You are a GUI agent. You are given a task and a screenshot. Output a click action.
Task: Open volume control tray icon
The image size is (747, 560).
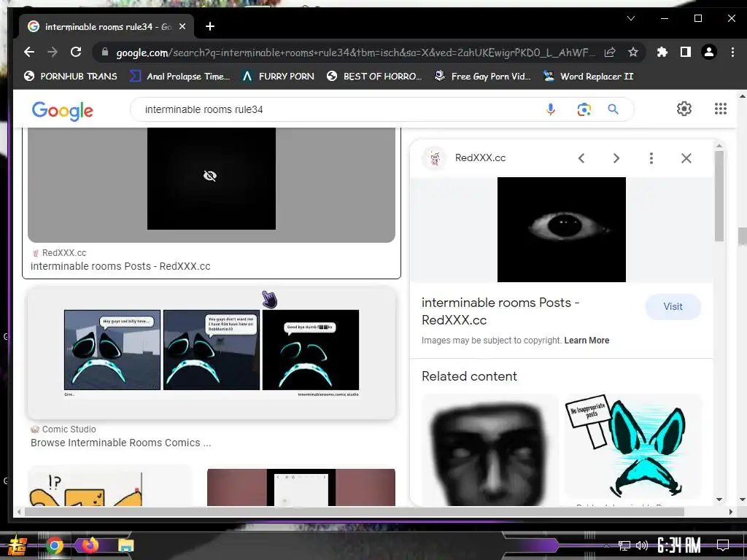[642, 545]
